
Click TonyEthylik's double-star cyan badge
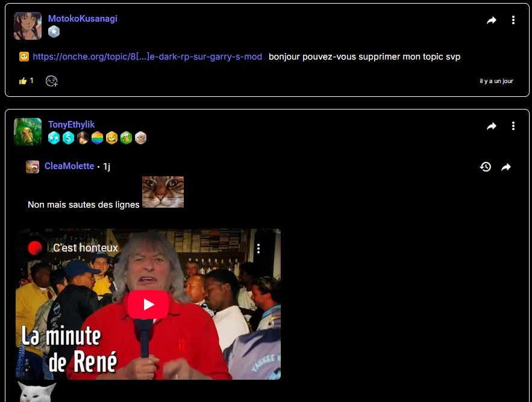(x=54, y=138)
